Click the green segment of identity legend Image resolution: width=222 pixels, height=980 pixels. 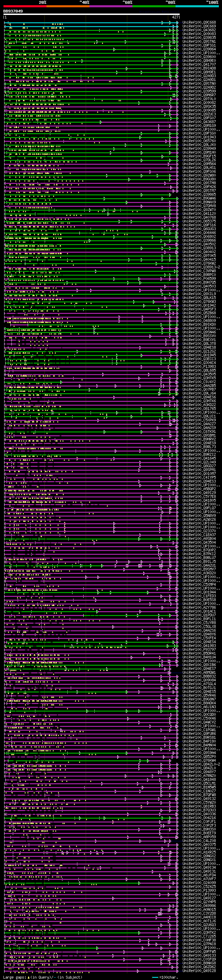pos(154,6)
